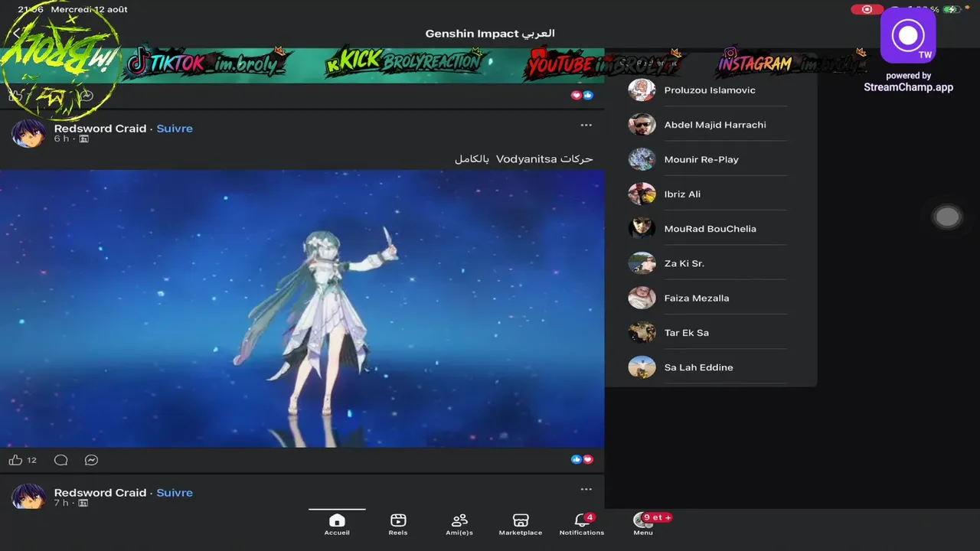Comment on the Vodyanitsa video post

(x=61, y=460)
